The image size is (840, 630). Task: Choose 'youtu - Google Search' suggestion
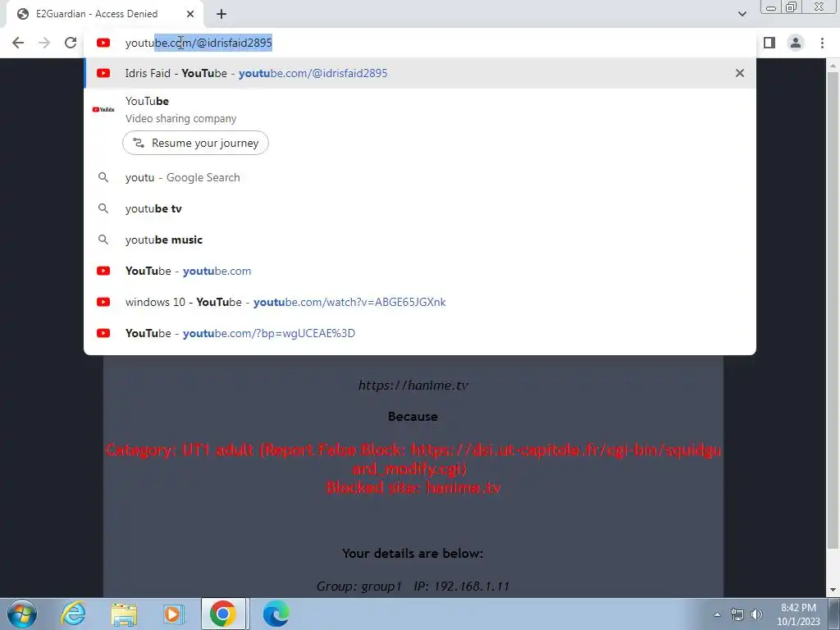click(420, 177)
